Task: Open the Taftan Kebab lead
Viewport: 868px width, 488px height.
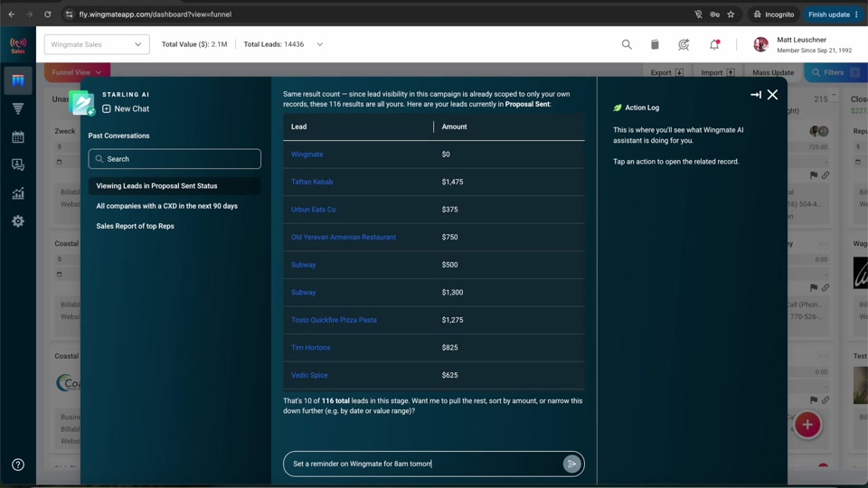Action: click(x=312, y=182)
